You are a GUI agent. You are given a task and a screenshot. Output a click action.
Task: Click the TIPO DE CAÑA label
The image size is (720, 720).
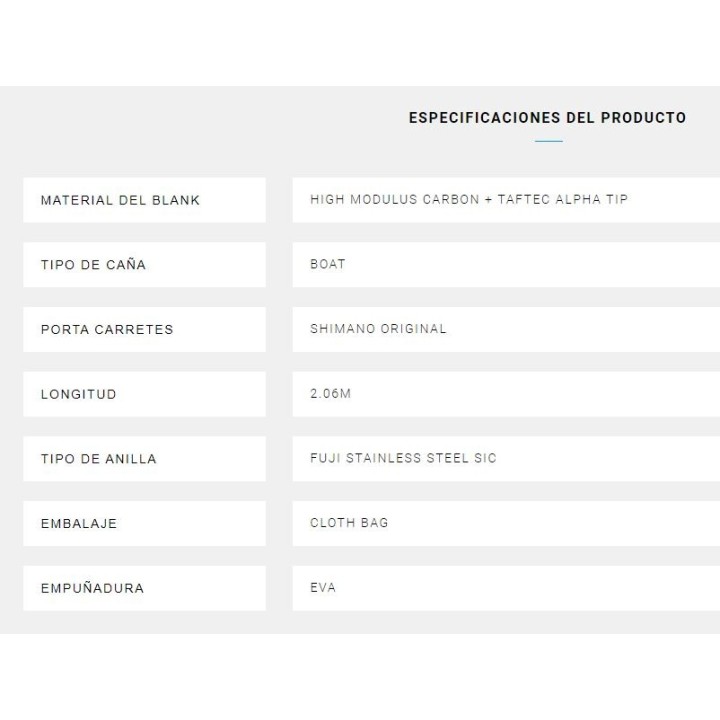pos(93,265)
